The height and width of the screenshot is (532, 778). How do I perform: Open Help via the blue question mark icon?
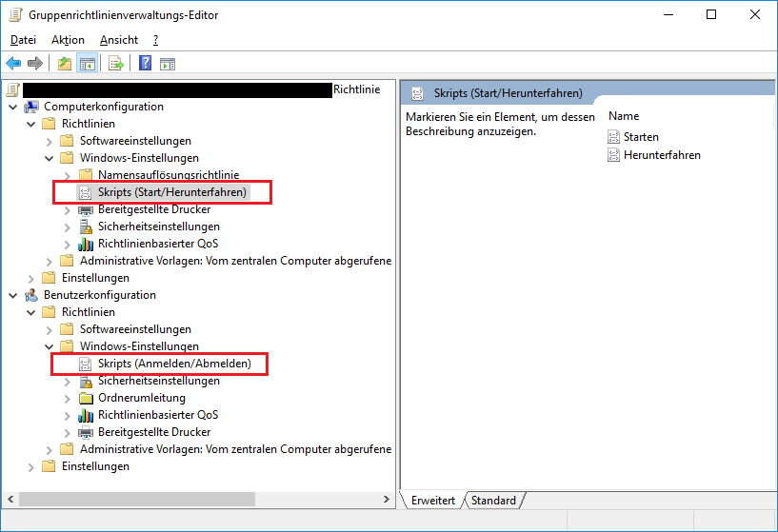pyautogui.click(x=146, y=64)
